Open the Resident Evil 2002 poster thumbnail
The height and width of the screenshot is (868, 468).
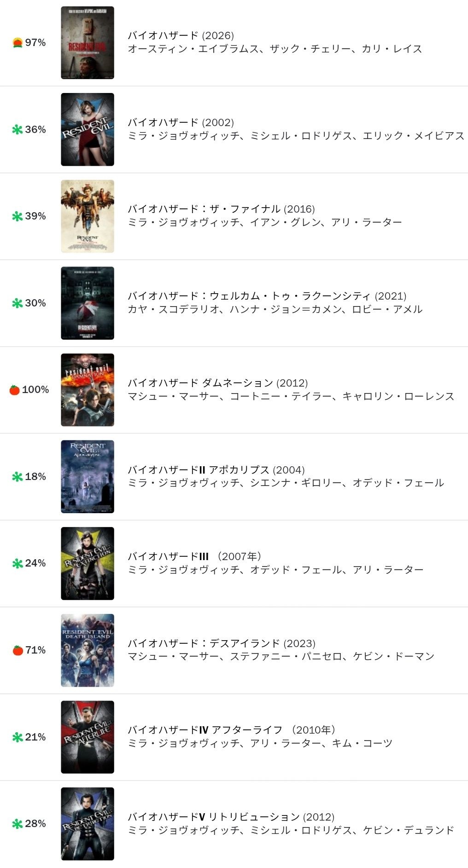(x=88, y=130)
